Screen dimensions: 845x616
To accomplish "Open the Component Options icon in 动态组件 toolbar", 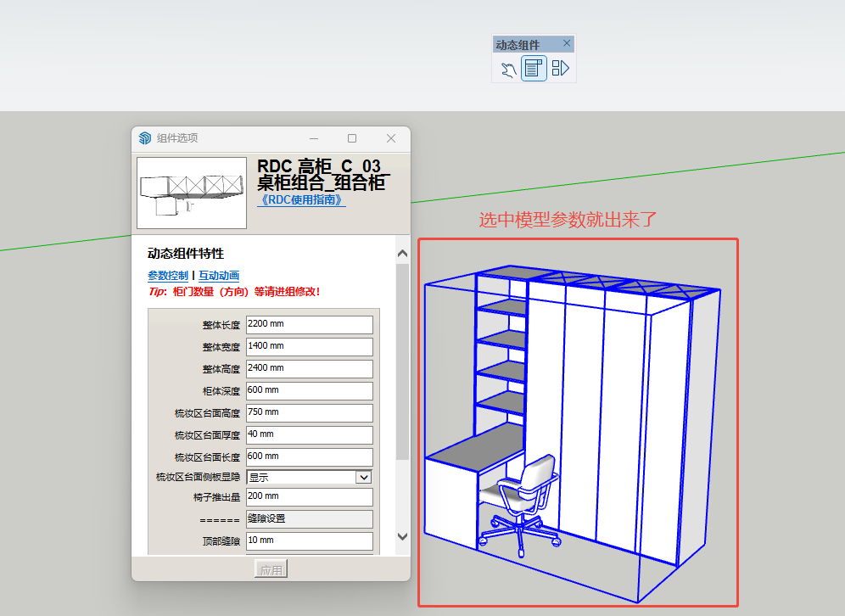I will click(x=534, y=69).
